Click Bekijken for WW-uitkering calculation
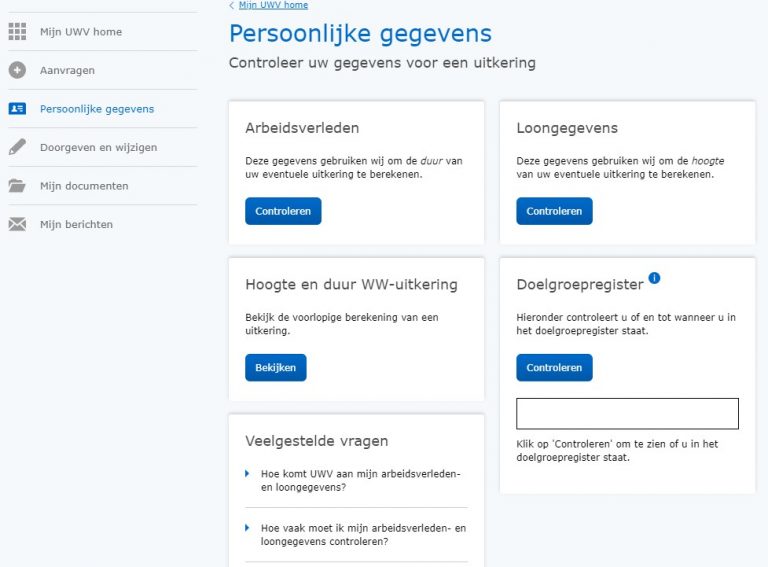This screenshot has width=768, height=567. [x=275, y=368]
